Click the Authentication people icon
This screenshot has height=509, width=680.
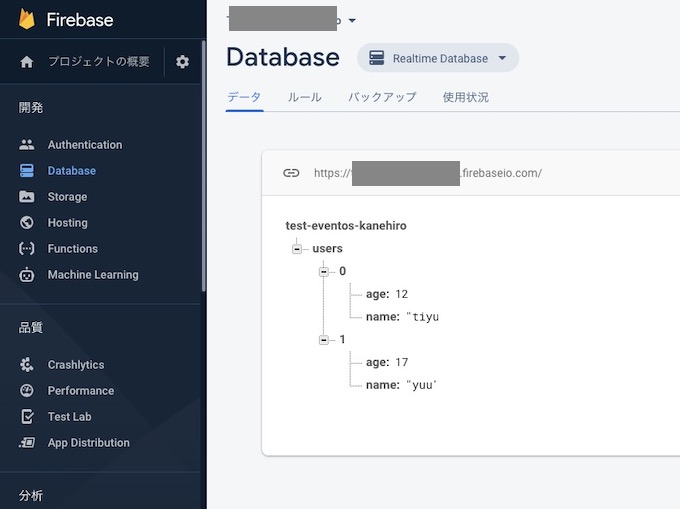coord(26,145)
